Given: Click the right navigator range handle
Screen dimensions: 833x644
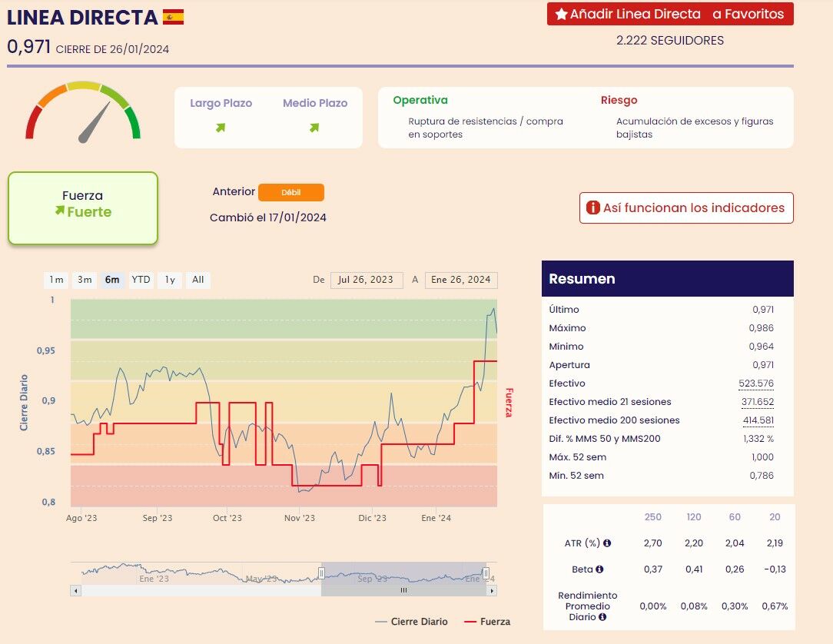Looking at the screenshot, I should click(x=486, y=573).
